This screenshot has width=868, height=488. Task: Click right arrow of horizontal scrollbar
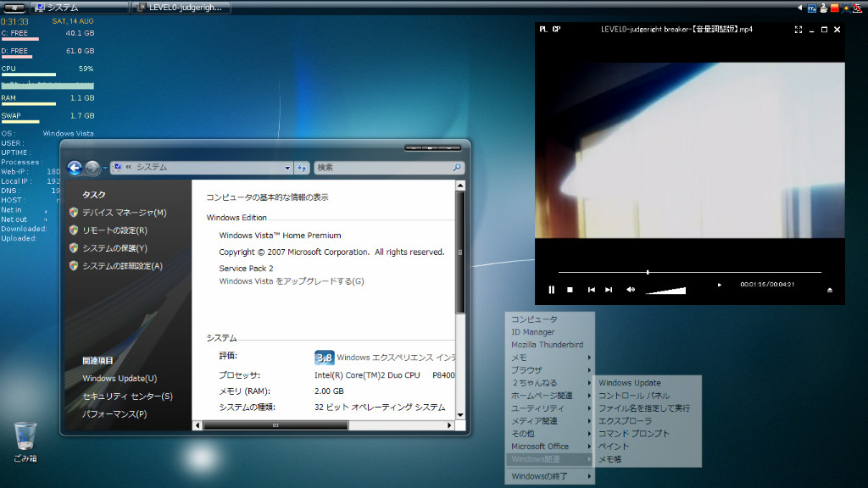pyautogui.click(x=449, y=425)
